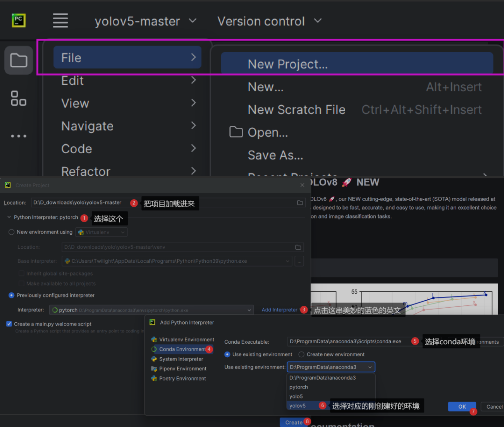This screenshot has height=427, width=504.
Task: Browse folder icon in project Location field
Action: tap(300, 202)
